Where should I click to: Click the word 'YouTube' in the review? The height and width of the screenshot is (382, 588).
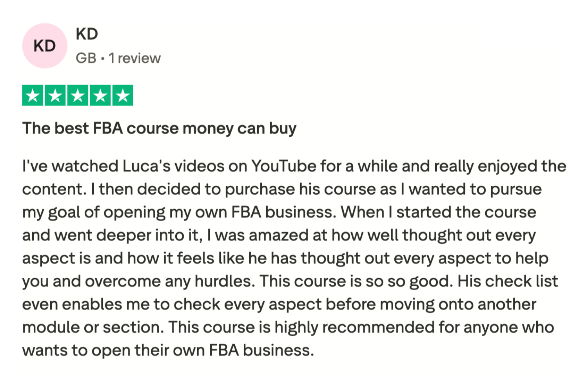[x=283, y=166]
